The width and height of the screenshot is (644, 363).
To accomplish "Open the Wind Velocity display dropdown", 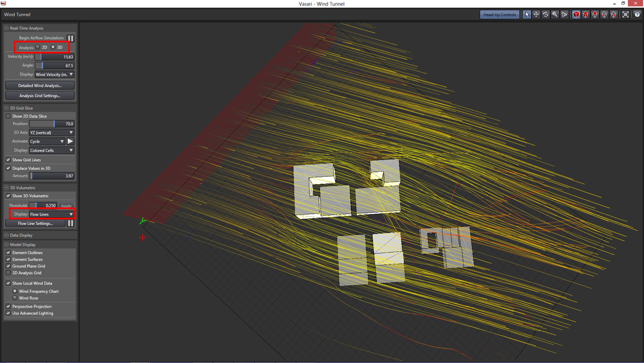I will [54, 75].
